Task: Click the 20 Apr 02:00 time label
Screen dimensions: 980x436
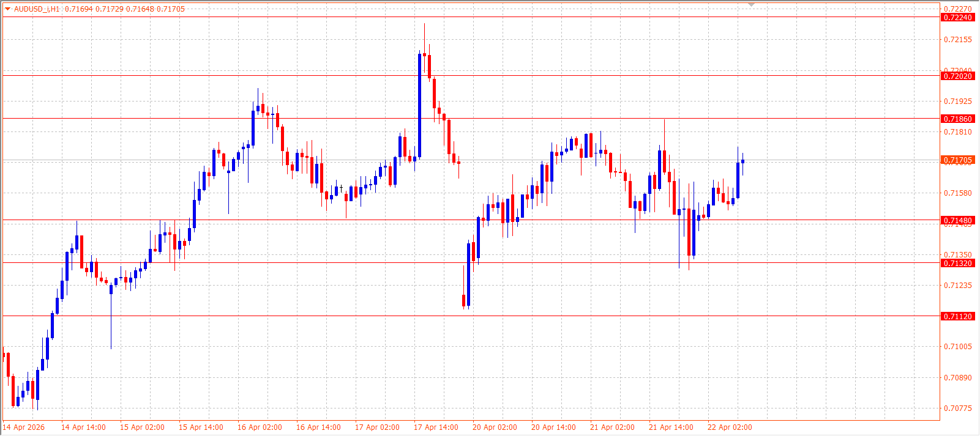Action: 495,427
